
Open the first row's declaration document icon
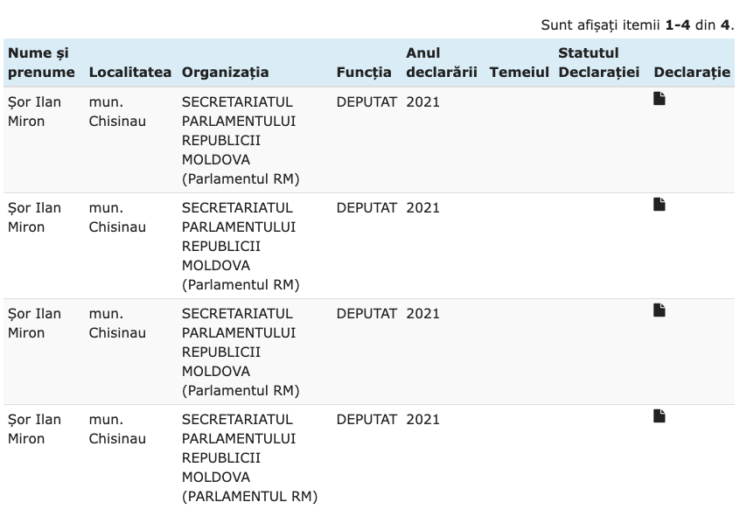click(x=659, y=99)
